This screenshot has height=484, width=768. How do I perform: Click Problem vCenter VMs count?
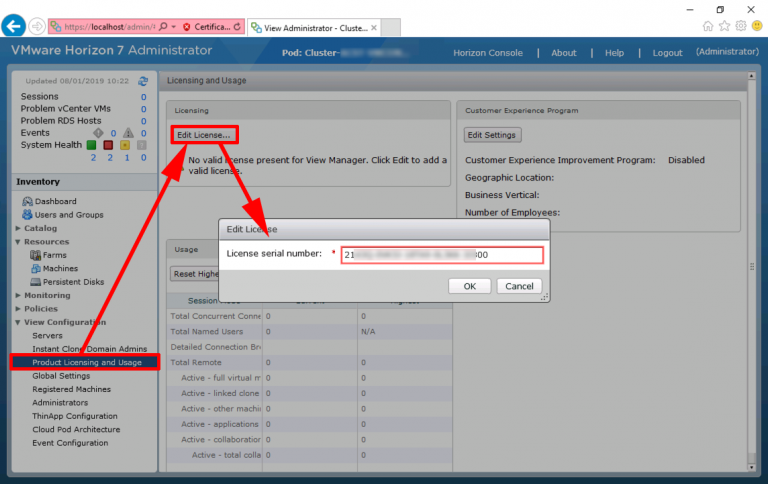pyautogui.click(x=144, y=109)
